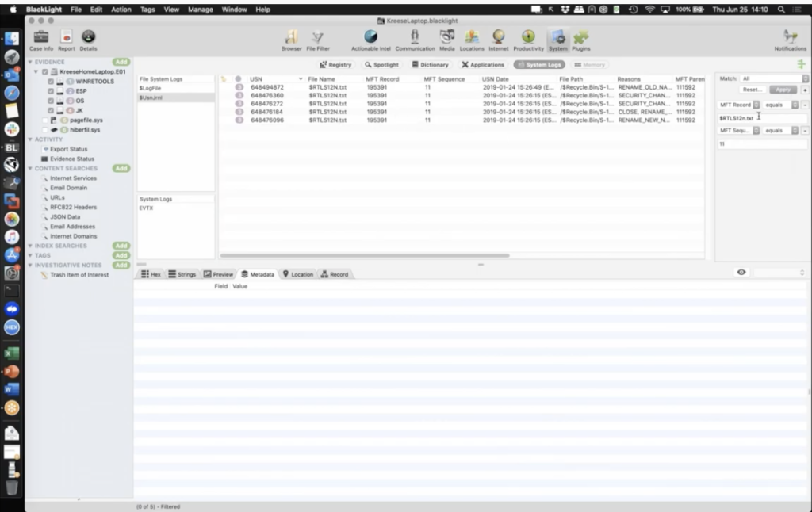Open the Internet view

(499, 40)
